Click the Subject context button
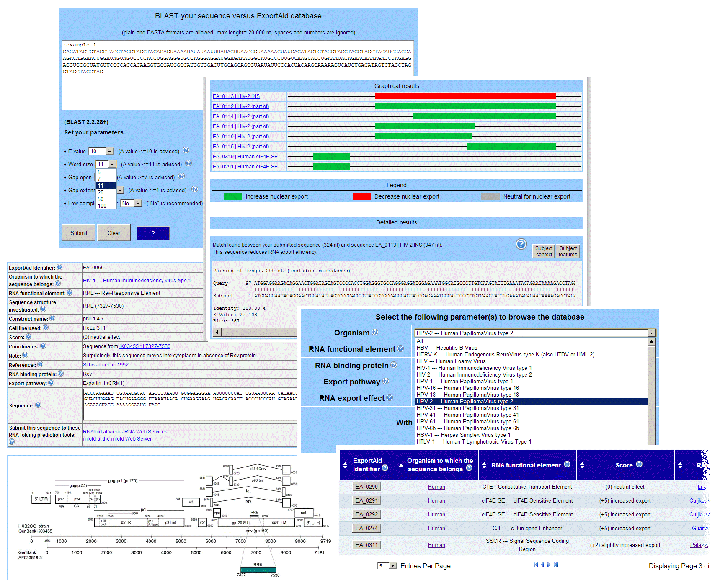This screenshot has width=720, height=588. coord(544,251)
